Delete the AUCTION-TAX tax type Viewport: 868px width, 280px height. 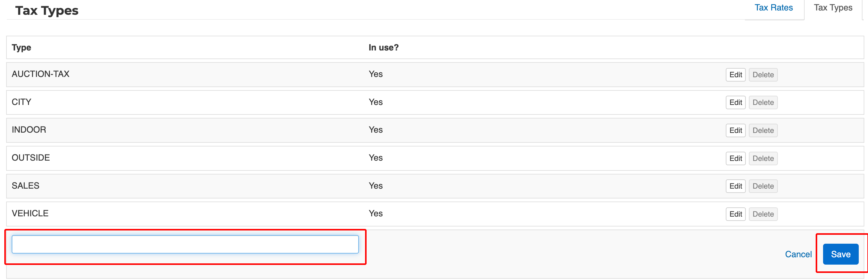[x=763, y=75]
